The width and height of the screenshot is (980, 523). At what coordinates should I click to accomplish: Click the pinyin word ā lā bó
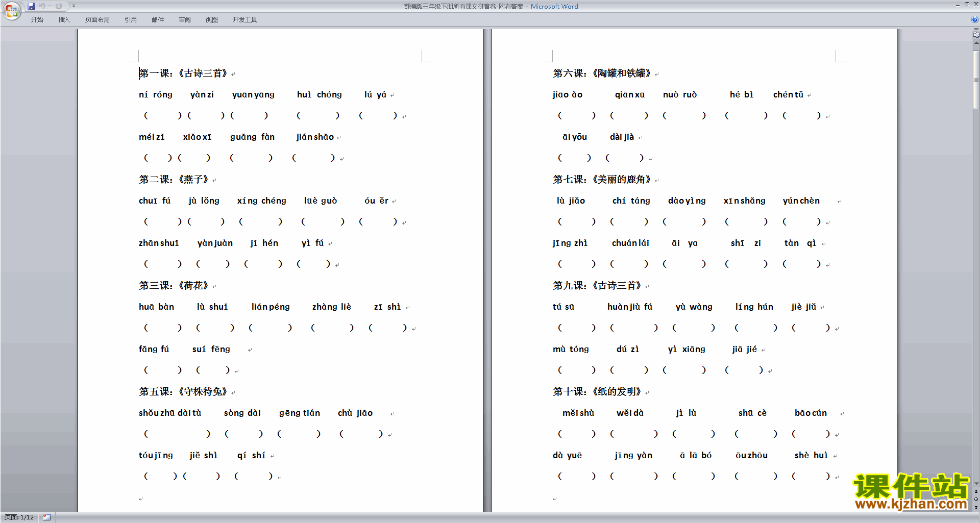[x=695, y=456]
